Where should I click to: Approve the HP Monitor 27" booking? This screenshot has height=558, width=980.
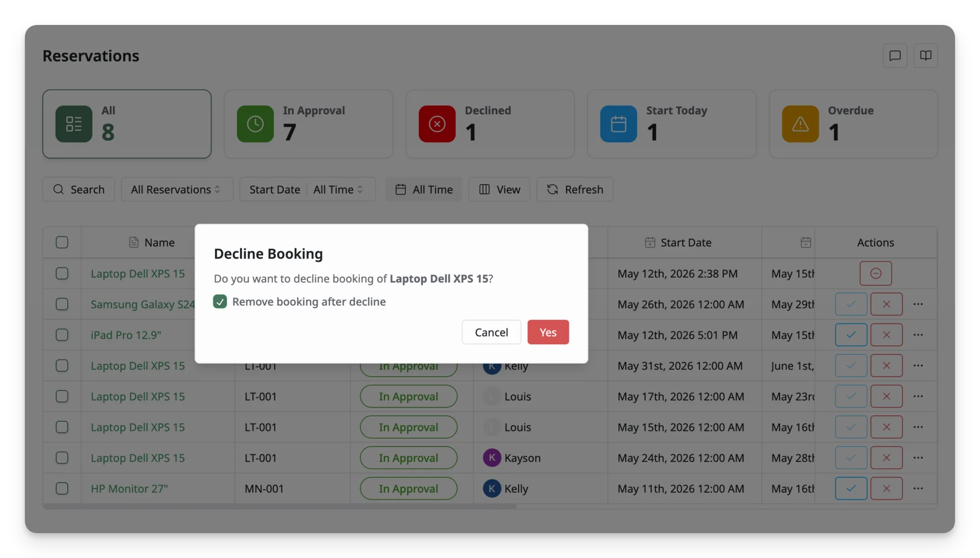coord(851,488)
